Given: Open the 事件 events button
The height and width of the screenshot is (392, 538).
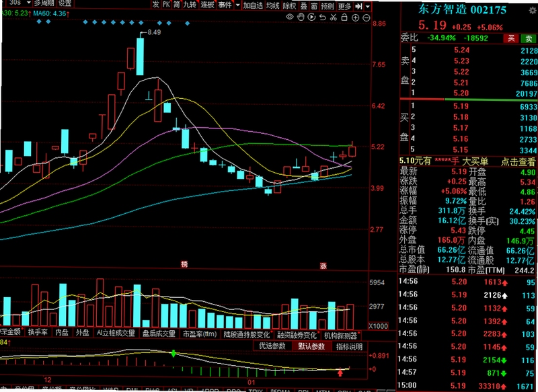Looking at the screenshot, I should [225, 5].
